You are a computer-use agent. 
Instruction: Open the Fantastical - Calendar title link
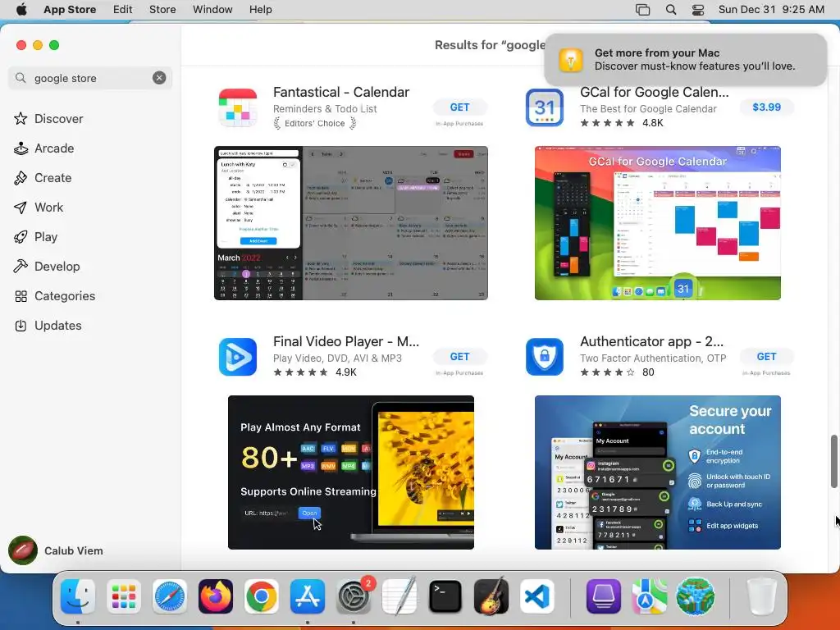pyautogui.click(x=341, y=92)
